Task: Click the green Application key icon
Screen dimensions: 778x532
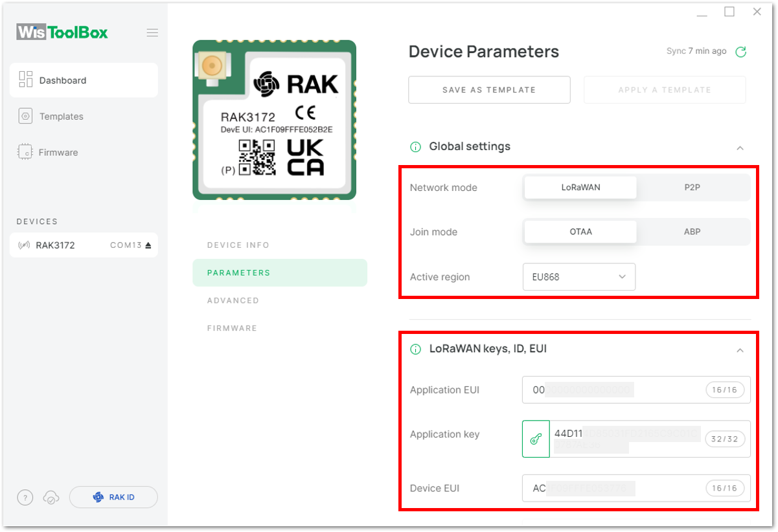Action: 536,439
